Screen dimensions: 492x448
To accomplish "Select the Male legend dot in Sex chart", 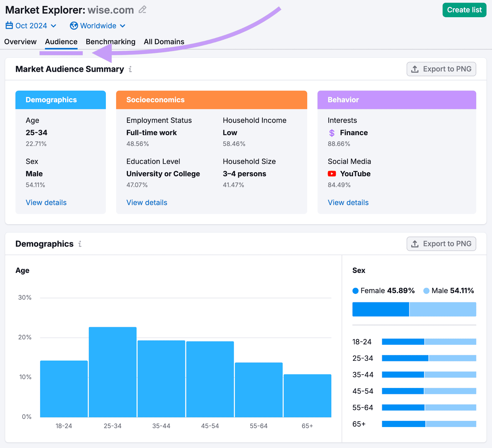I will (x=426, y=290).
